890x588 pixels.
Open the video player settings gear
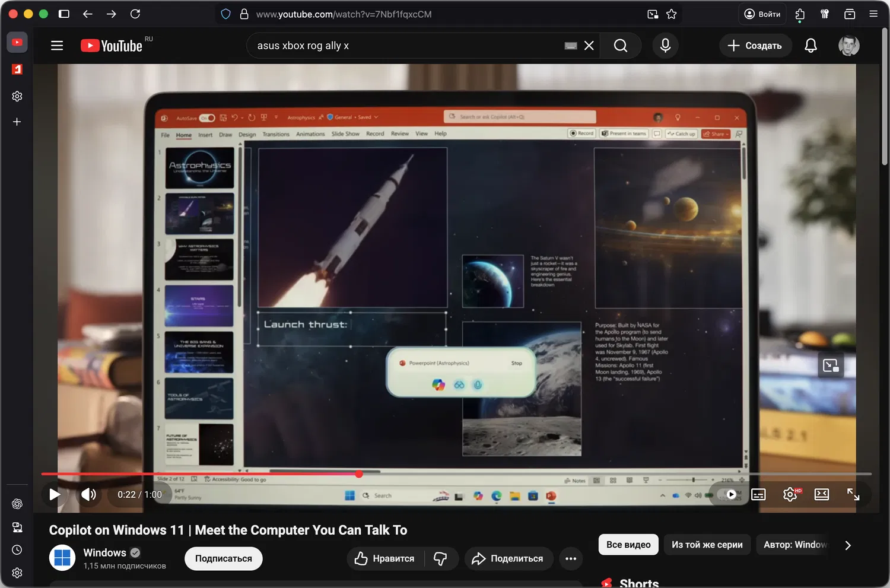[790, 494]
